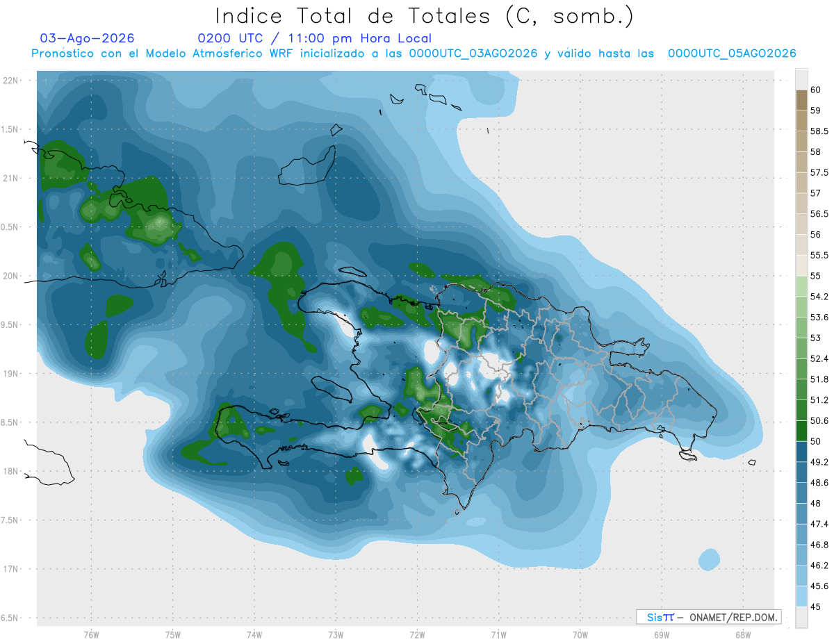Click the legend value "48.6"

click(x=819, y=483)
